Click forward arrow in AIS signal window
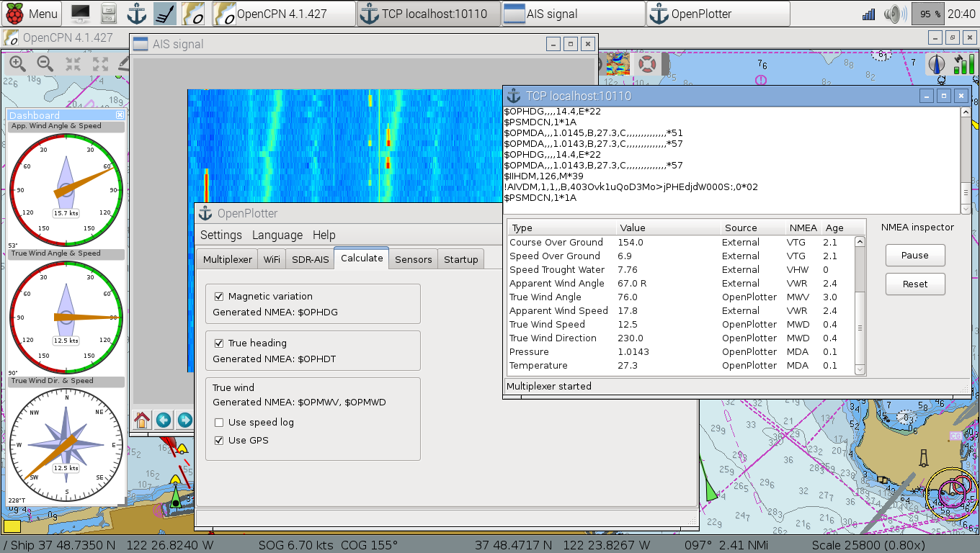The width and height of the screenshot is (980, 553). pyautogui.click(x=185, y=420)
